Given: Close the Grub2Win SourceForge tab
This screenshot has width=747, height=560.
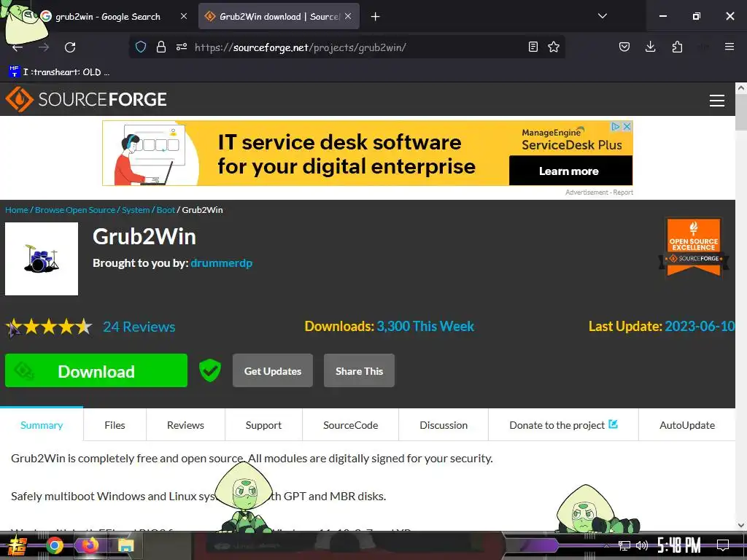Looking at the screenshot, I should coord(348,16).
